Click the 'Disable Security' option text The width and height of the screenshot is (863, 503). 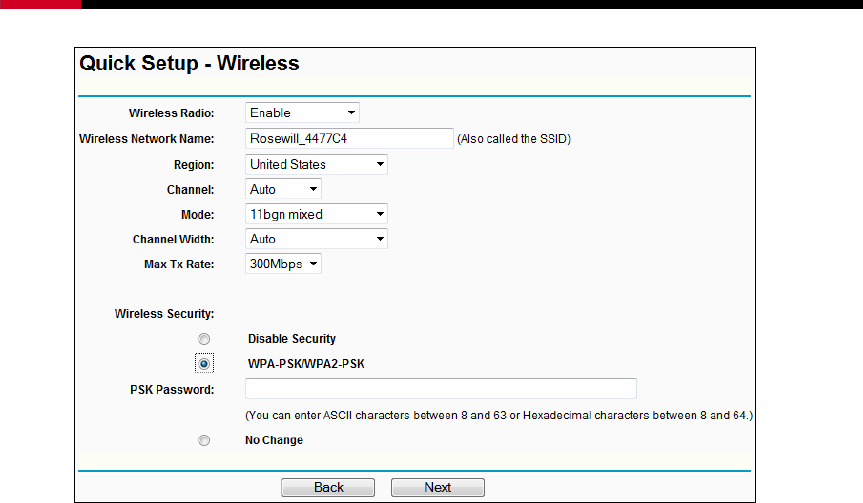coord(292,339)
